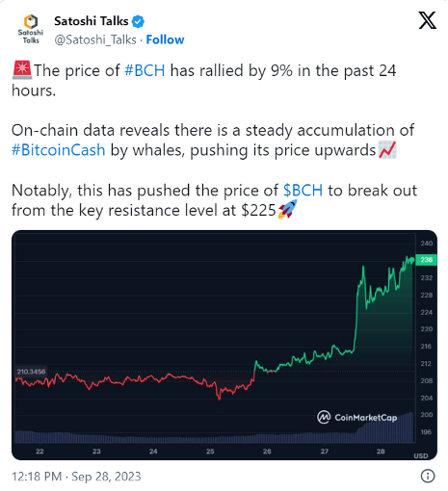Screen dimensions: 448x491
Task: Click the rocket emoji after $225
Action: click(x=287, y=209)
